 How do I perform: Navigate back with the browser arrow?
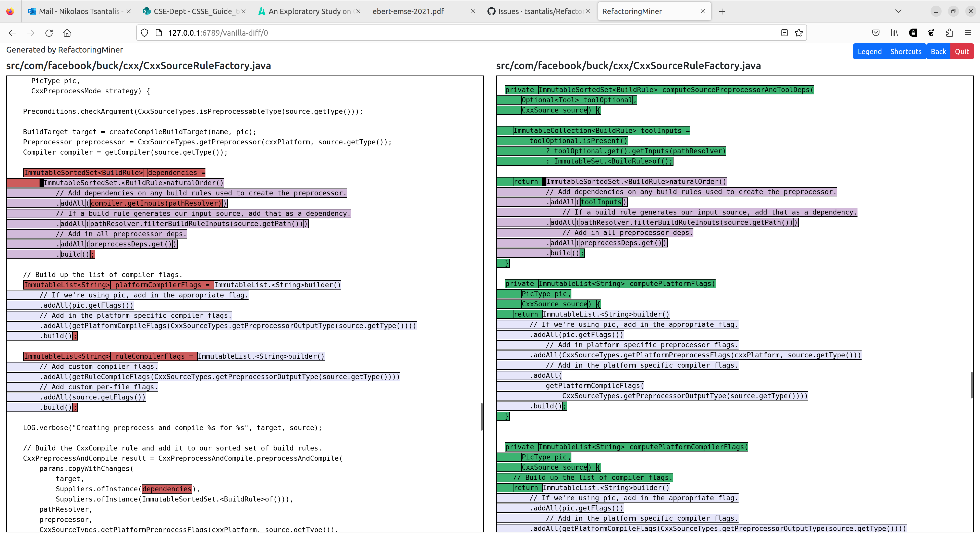pyautogui.click(x=12, y=33)
